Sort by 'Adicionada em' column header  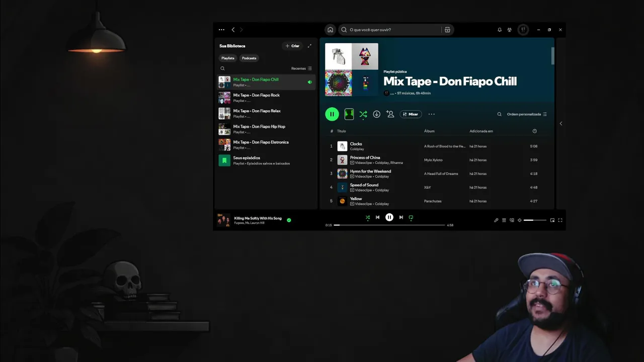tap(481, 131)
